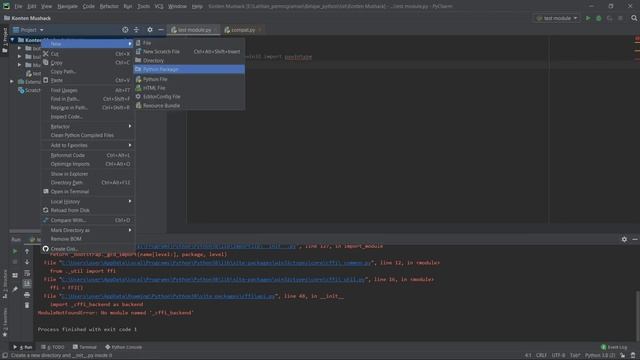Click the New entry in context menu
The image size is (640, 360).
(88, 44)
